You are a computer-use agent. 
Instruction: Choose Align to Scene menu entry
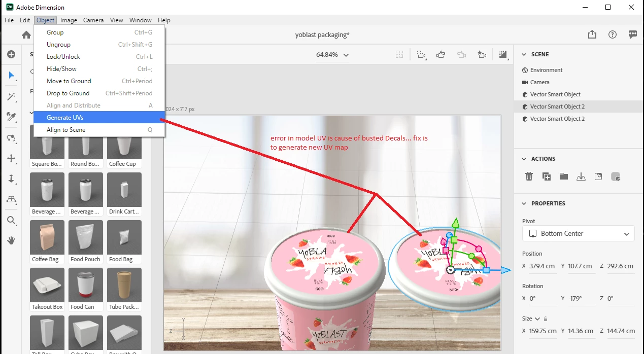(x=99, y=129)
